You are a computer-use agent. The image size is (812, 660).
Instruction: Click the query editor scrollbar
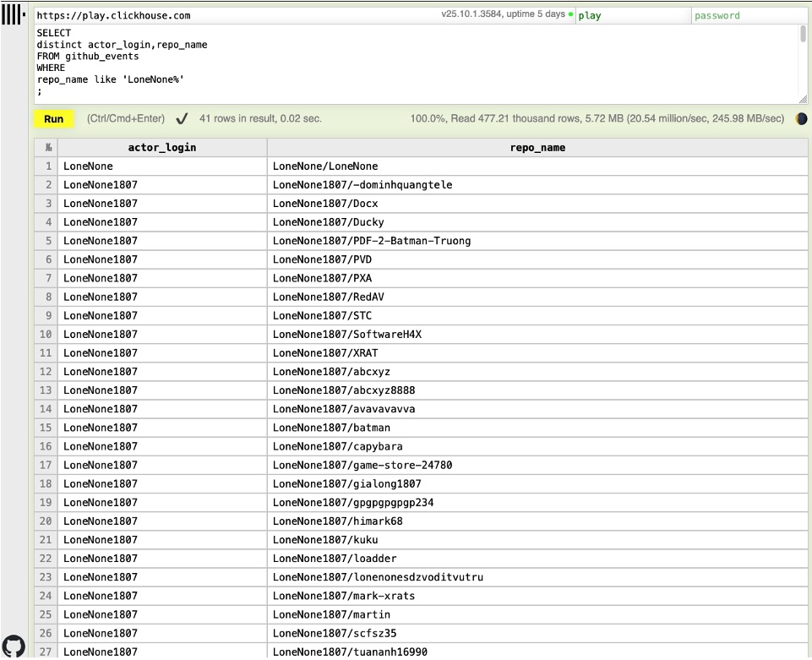click(x=804, y=34)
